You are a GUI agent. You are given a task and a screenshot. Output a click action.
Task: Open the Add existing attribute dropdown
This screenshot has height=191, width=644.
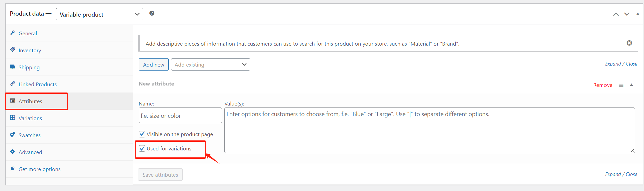pos(210,65)
